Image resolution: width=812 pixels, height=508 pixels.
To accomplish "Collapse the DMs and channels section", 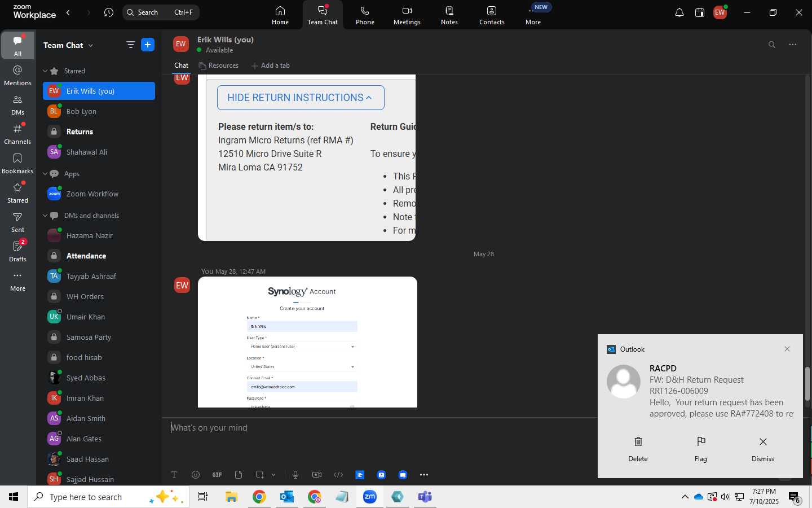I will coord(45,216).
